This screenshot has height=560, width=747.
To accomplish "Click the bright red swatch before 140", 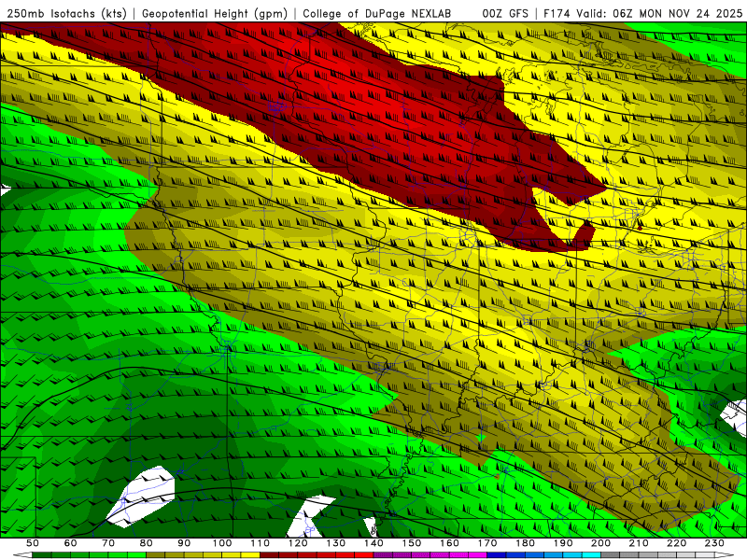I will pos(364,554).
